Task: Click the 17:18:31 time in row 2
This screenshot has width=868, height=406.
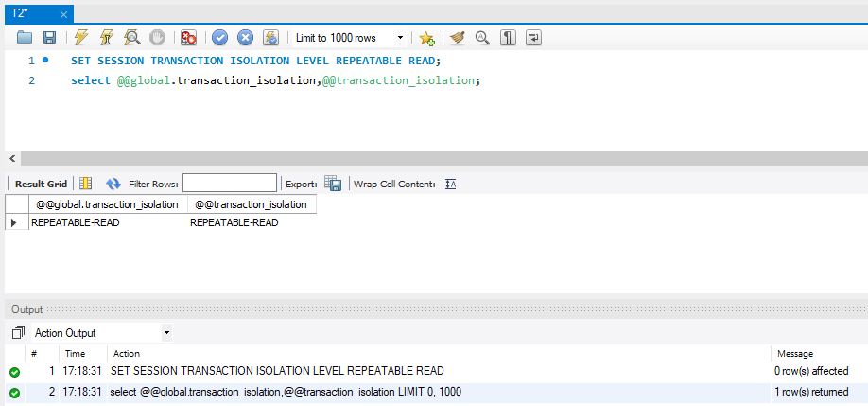Action: click(82, 392)
